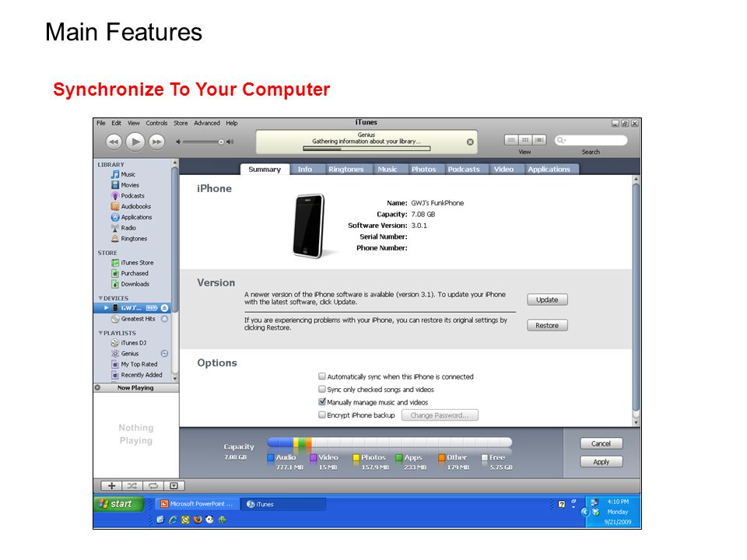This screenshot has height=560, width=747.
Task: Click the Apply button
Action: point(601,461)
